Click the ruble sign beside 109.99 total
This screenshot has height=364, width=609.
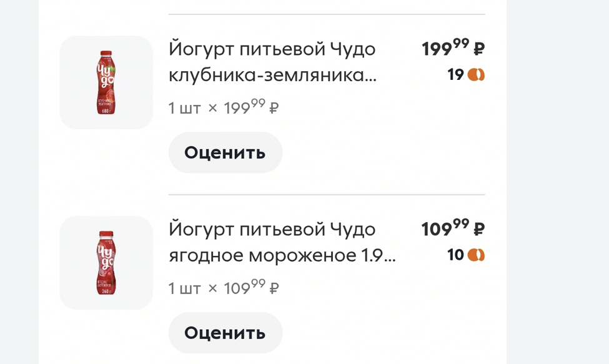pyautogui.click(x=479, y=230)
